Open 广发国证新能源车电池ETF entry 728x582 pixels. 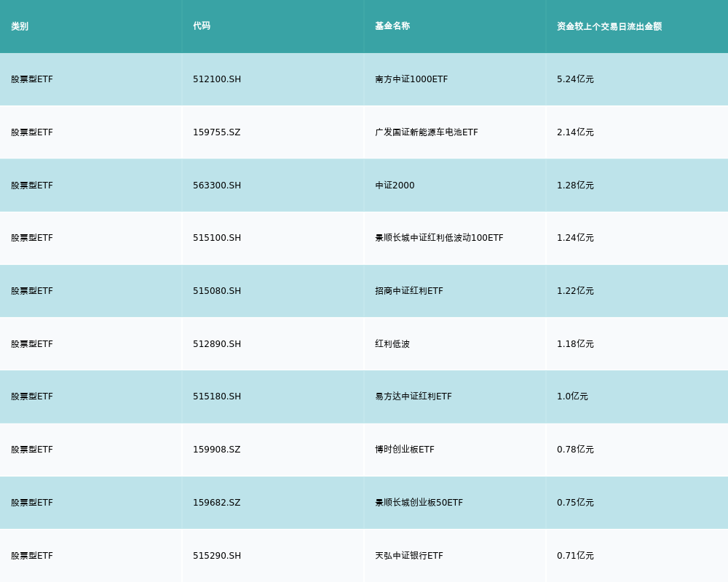coord(427,132)
